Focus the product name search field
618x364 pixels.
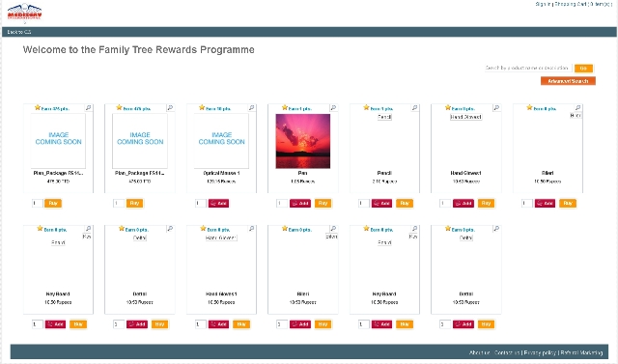click(x=527, y=68)
